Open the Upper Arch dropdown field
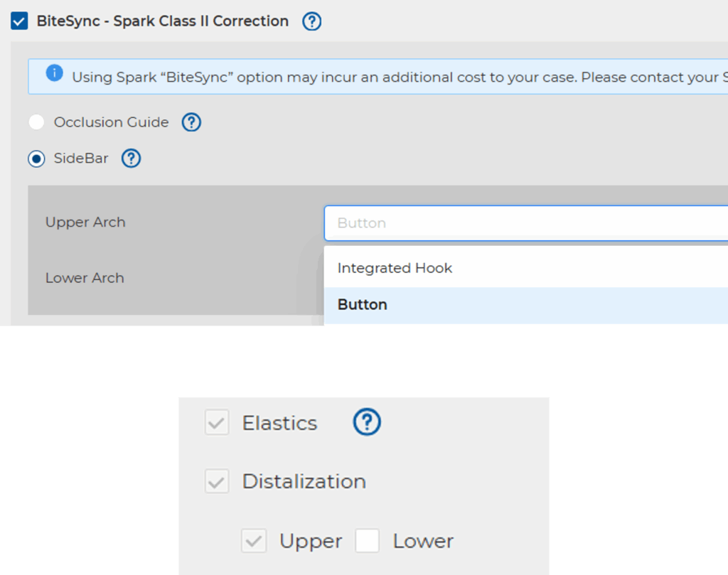 525,223
